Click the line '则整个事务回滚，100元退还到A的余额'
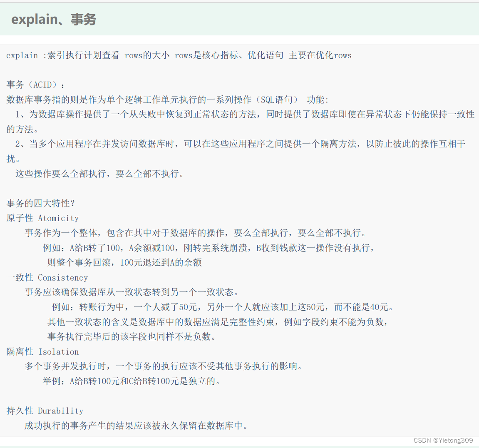This screenshot has height=448, width=479. tap(124, 262)
